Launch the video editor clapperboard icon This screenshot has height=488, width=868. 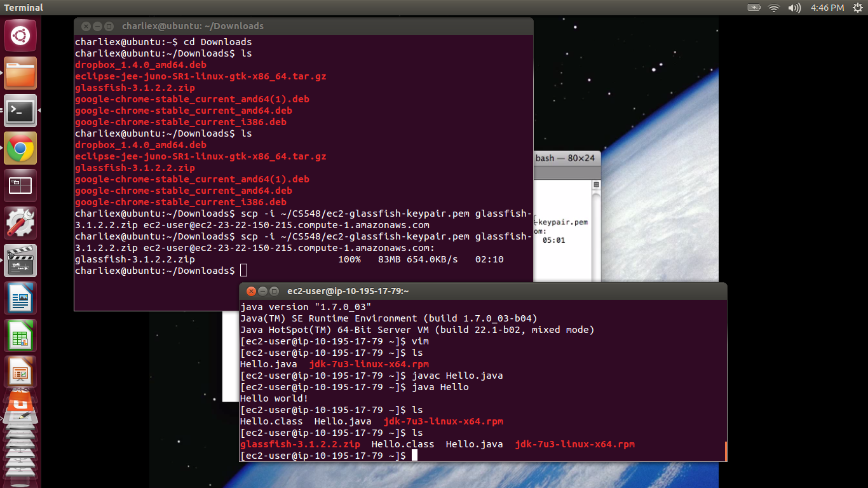pos(20,260)
